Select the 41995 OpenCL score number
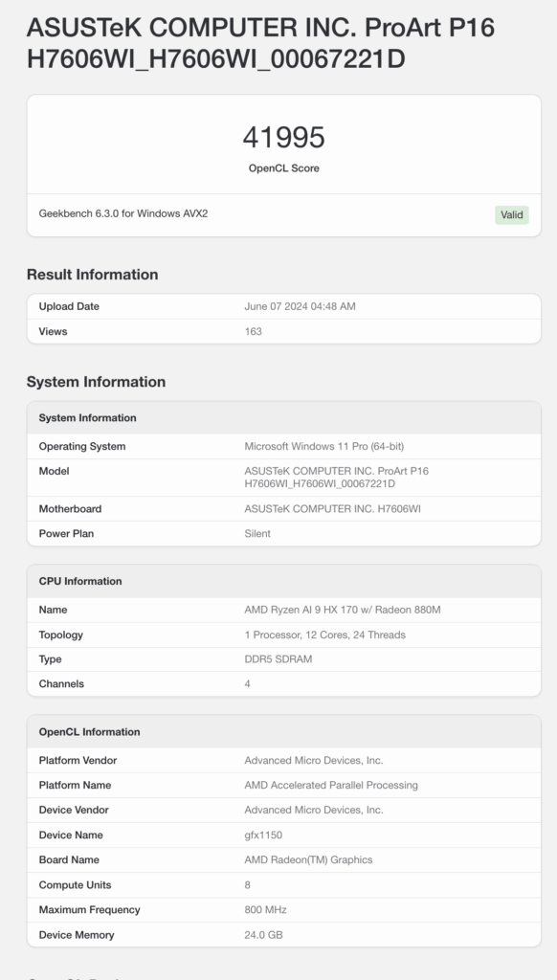This screenshot has width=557, height=980. pyautogui.click(x=284, y=138)
